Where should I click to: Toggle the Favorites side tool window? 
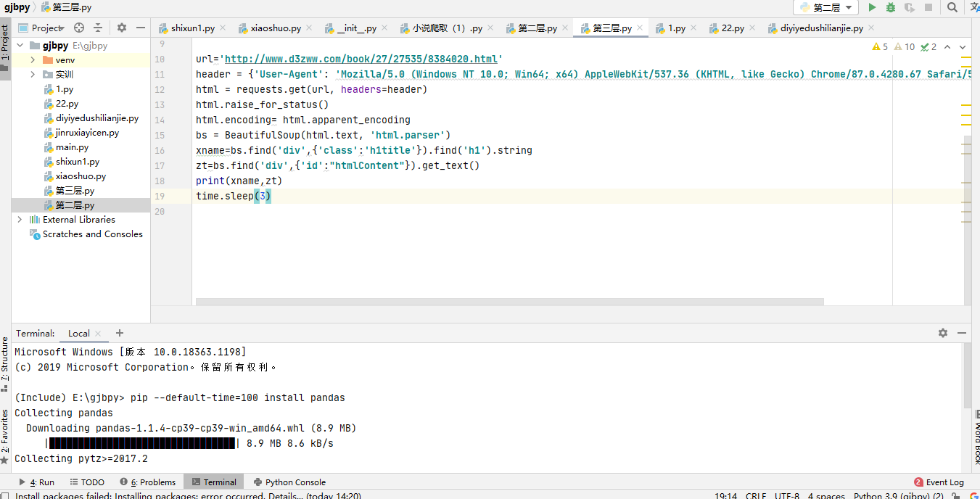coord(5,437)
